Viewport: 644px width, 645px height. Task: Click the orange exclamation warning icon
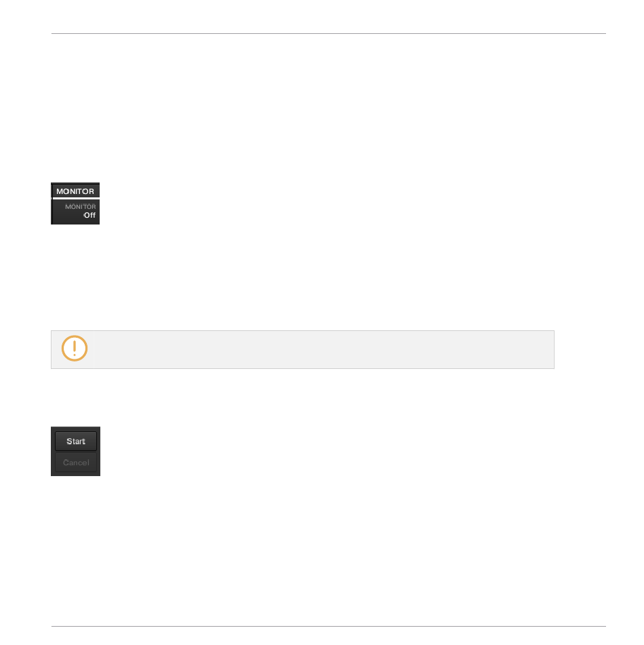point(75,349)
